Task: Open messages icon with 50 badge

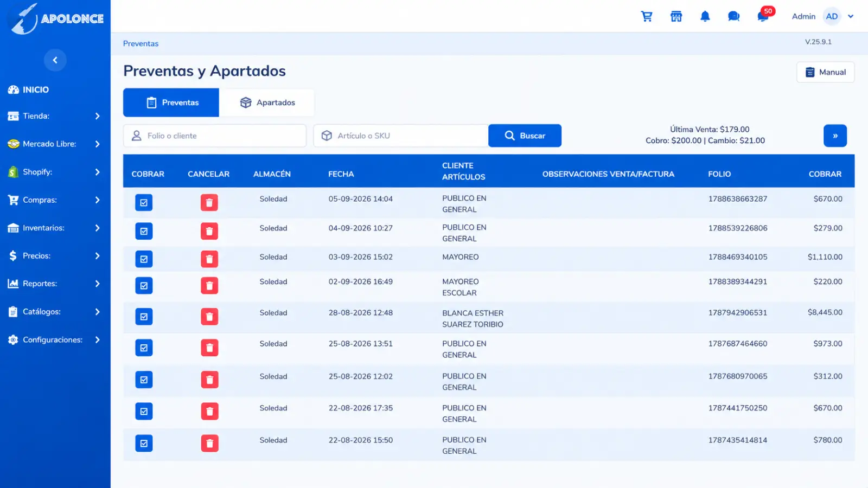Action: 763,16
